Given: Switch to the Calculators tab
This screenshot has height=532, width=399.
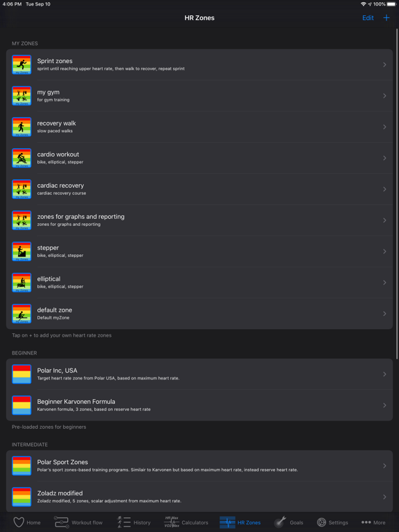Looking at the screenshot, I should point(186,522).
